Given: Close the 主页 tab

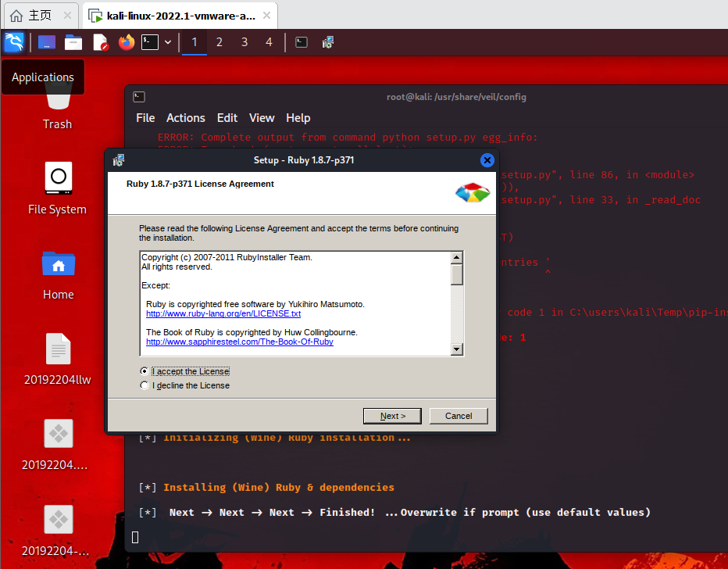Looking at the screenshot, I should click(x=67, y=16).
